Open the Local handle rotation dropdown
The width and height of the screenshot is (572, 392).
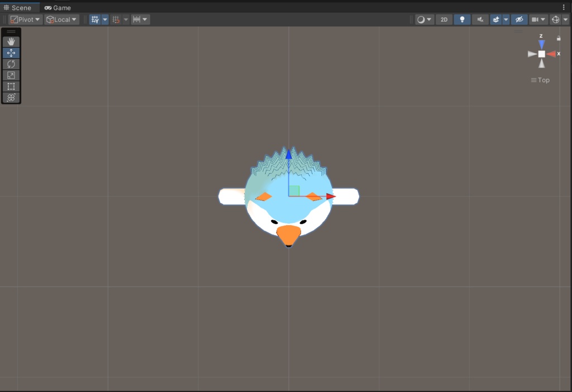(x=61, y=20)
